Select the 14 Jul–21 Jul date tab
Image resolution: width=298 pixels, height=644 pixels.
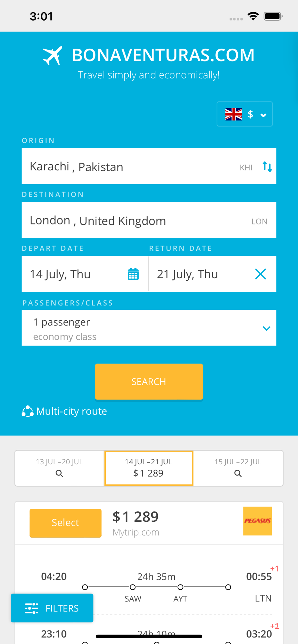coord(149,468)
